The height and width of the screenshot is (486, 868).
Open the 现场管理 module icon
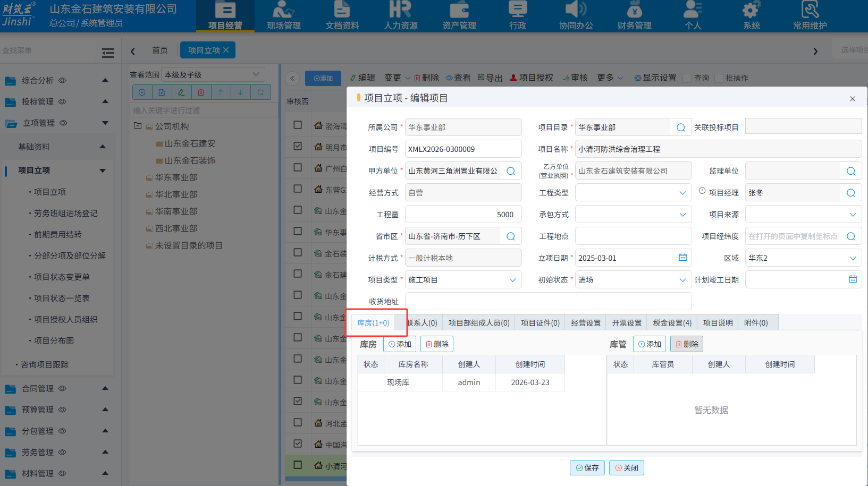click(x=283, y=15)
